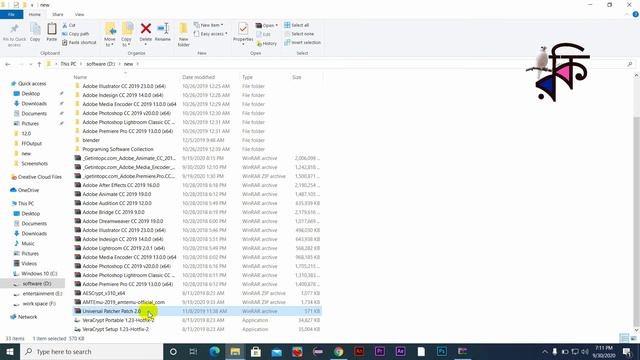The image size is (640, 360).
Task: Open the Easy access dropdown
Action: (x=211, y=34)
